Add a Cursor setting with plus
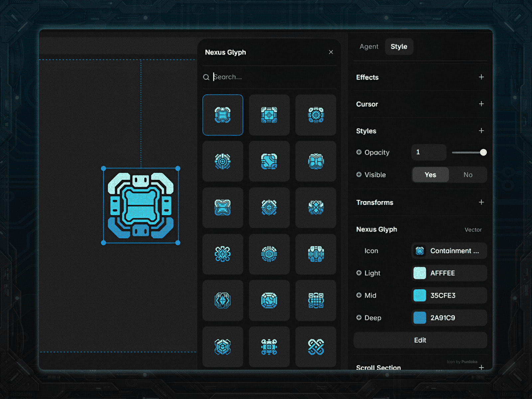This screenshot has height=399, width=532. 481,104
